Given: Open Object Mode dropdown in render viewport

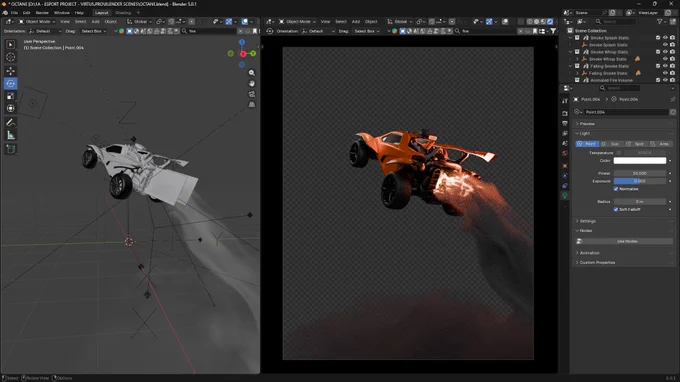Looking at the screenshot, I should pos(297,22).
